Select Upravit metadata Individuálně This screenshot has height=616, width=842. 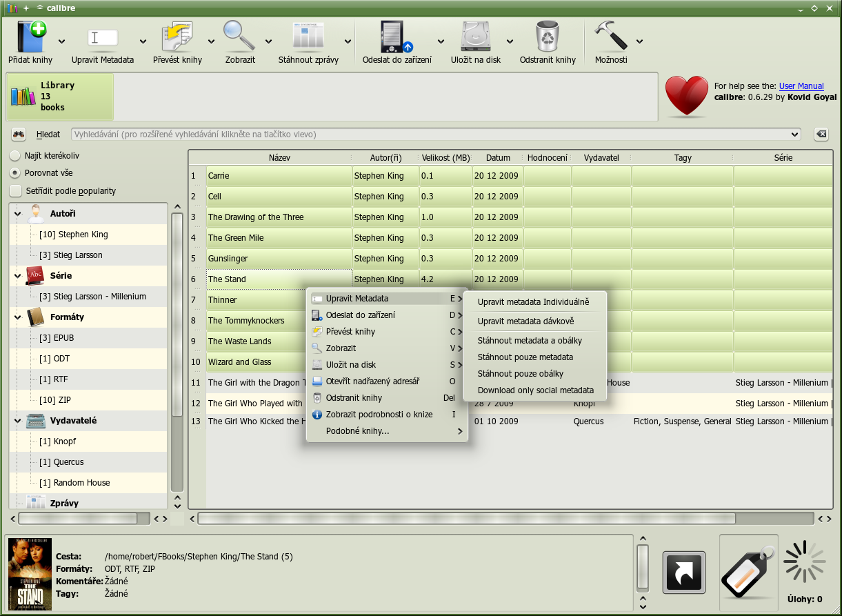click(534, 302)
